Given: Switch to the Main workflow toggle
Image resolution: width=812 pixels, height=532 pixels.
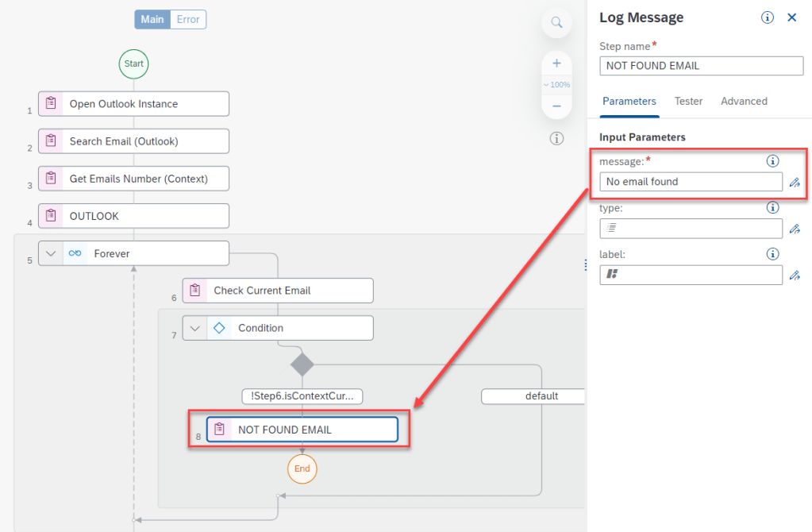Looking at the screenshot, I should pos(152,19).
